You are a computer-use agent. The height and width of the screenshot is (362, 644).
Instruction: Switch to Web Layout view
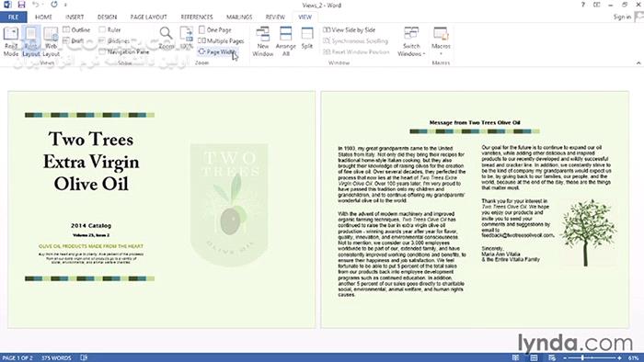coord(51,41)
